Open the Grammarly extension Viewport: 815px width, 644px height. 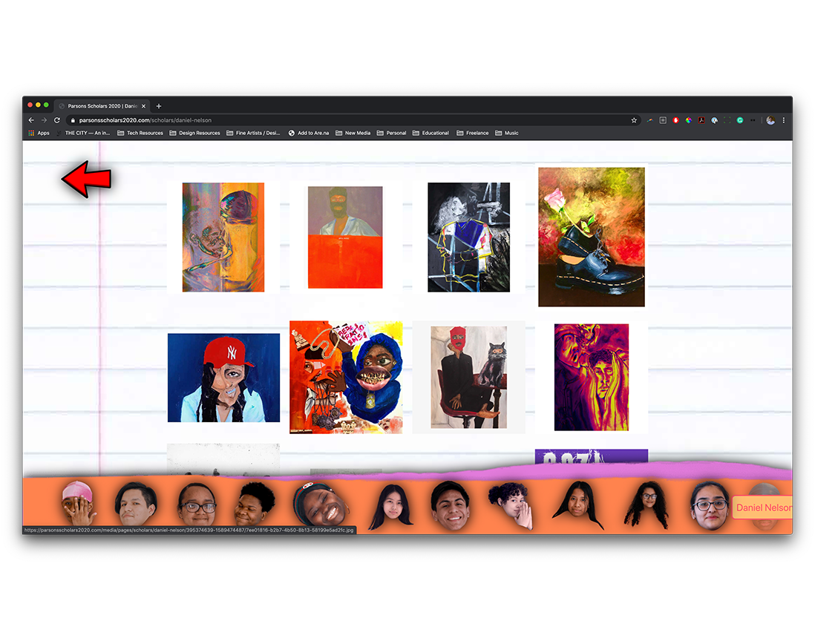(x=739, y=120)
